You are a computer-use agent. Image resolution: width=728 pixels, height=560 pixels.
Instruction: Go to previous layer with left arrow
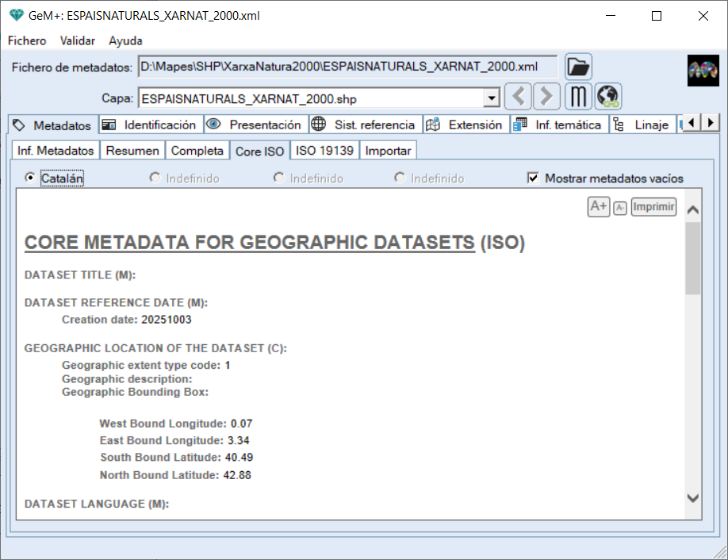518,98
